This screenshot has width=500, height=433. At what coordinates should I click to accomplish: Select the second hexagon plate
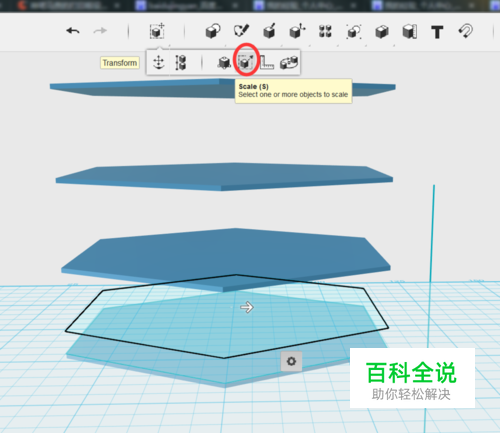(x=224, y=177)
